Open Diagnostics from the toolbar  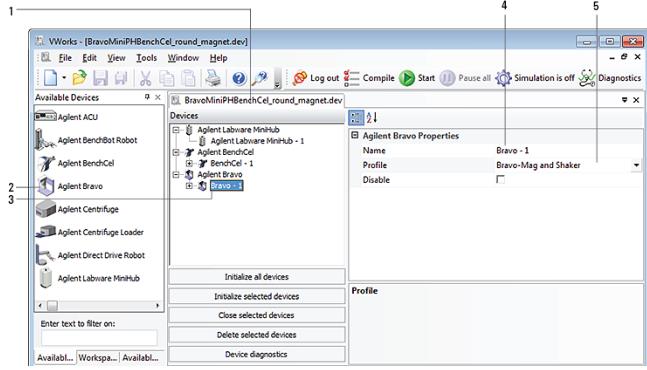click(610, 78)
